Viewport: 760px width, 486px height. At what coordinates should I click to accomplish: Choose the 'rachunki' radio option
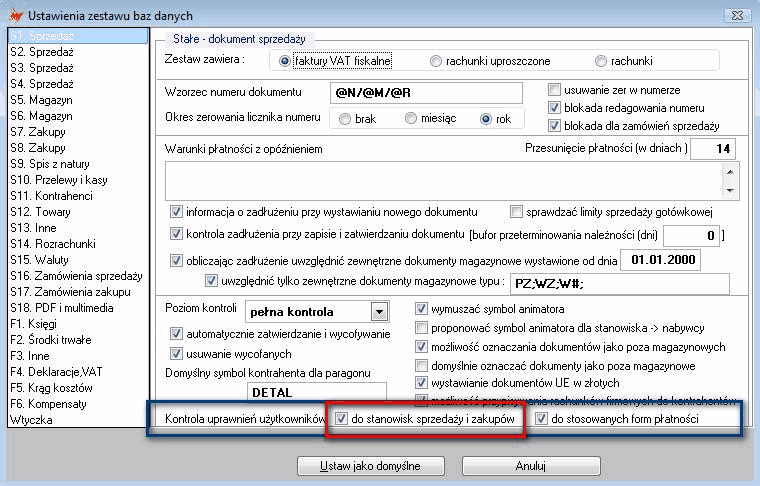coord(601,61)
